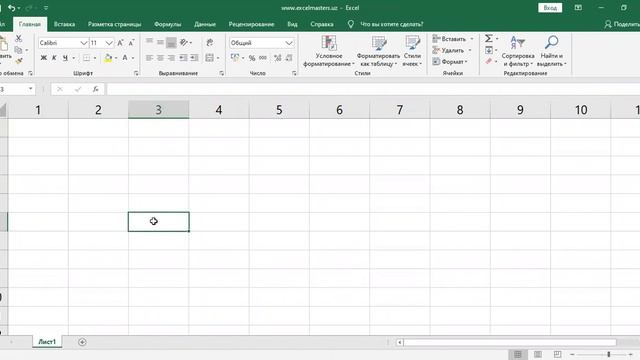640x360 pixels.
Task: Open Условное форматирование menu
Action: click(x=329, y=51)
